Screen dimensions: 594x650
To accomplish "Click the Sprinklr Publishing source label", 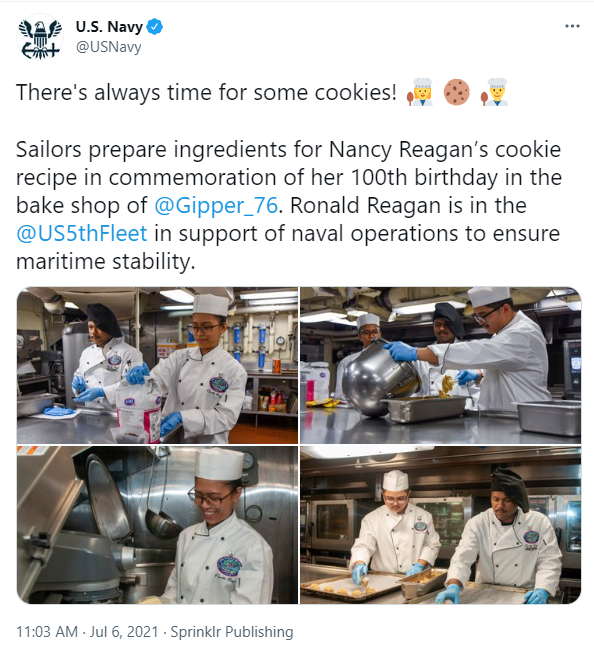I will 232,632.
